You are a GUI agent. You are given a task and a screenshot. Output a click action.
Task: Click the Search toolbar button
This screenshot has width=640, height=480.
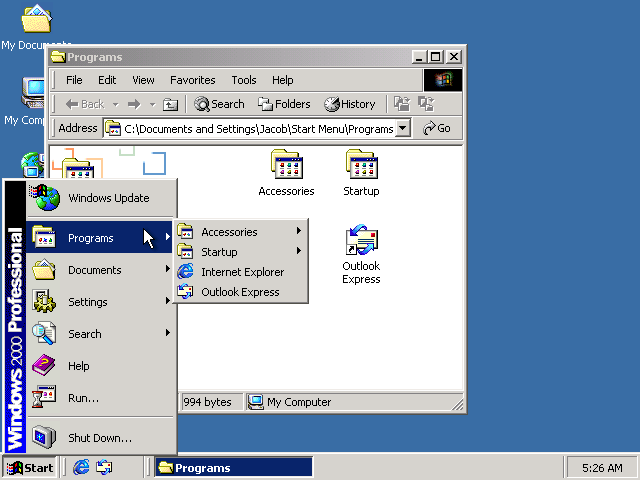[219, 104]
